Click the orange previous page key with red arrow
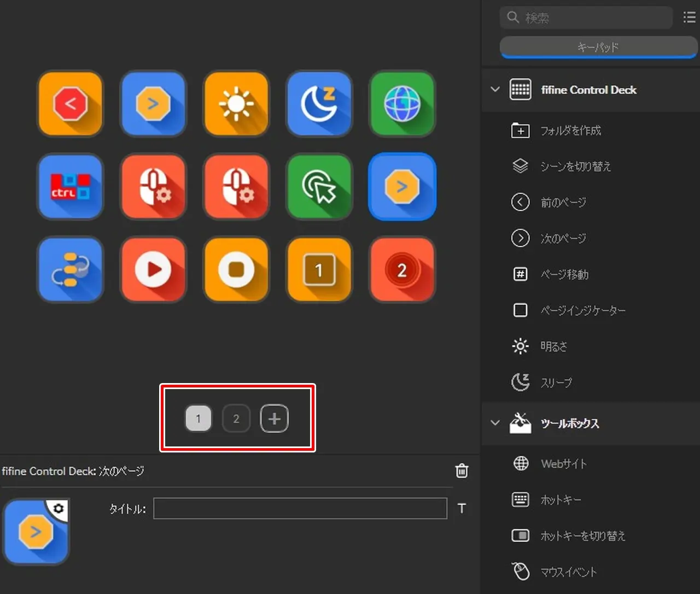 click(x=70, y=103)
